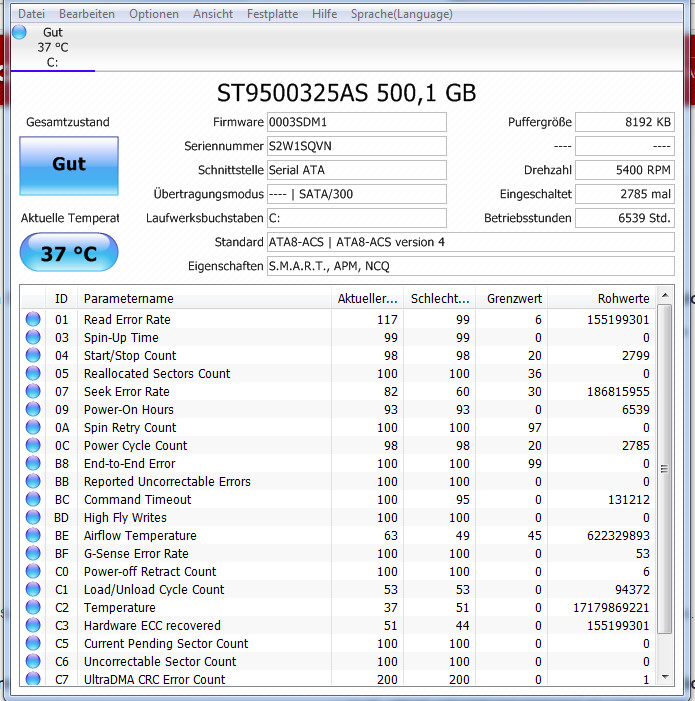
Task: Open the Bearbeiten menu
Action: pos(87,14)
